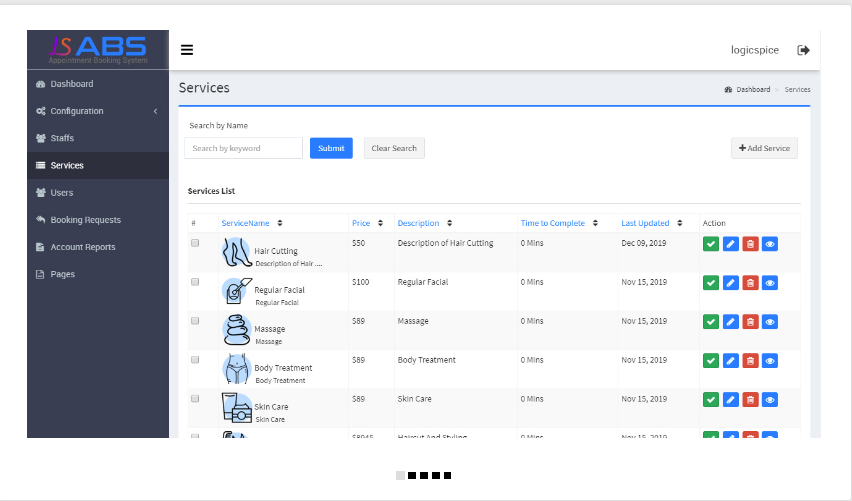Click the Add Service button

coord(764,148)
